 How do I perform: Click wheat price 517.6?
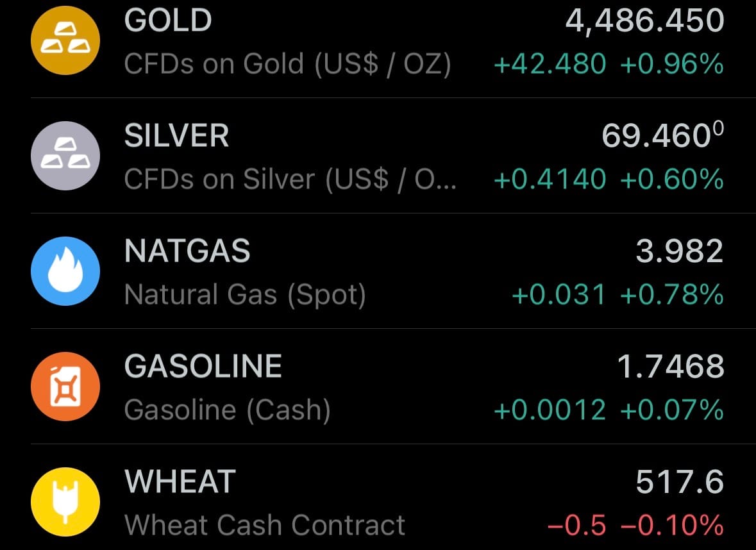[x=679, y=482]
